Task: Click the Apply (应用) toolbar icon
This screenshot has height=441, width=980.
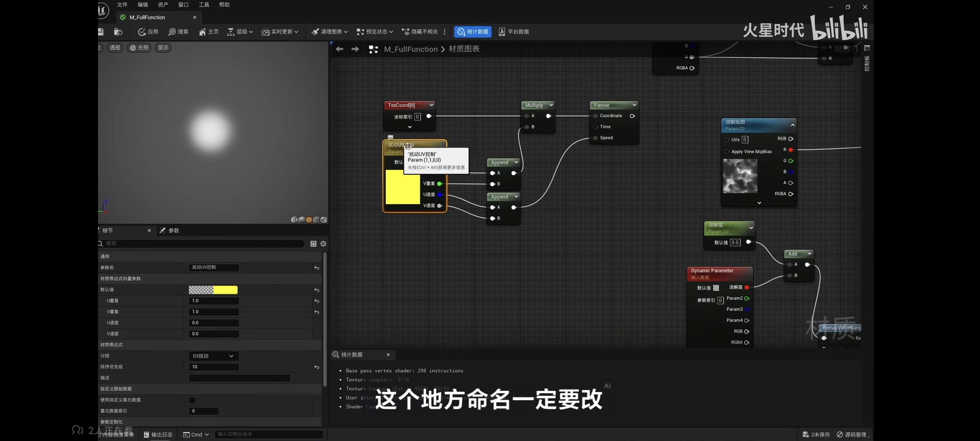Action: 142,32
